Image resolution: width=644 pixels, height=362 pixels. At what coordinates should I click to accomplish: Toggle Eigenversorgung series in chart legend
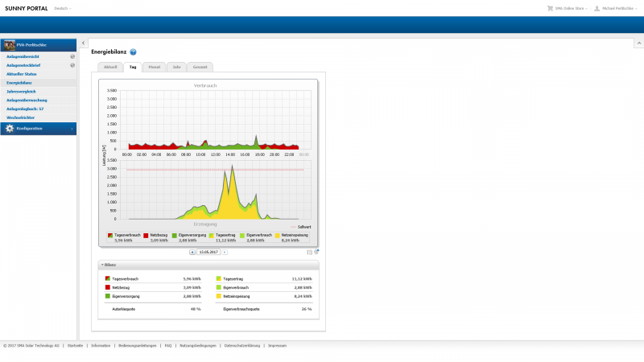point(189,237)
